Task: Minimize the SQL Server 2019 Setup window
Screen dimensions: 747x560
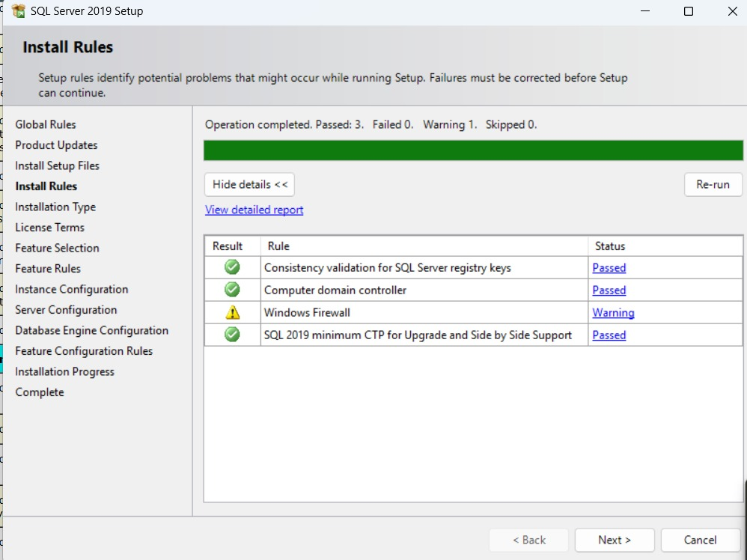Action: click(645, 11)
